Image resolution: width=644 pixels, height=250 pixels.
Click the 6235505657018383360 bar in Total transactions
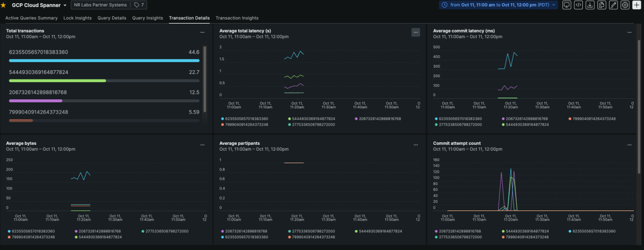[x=104, y=61]
